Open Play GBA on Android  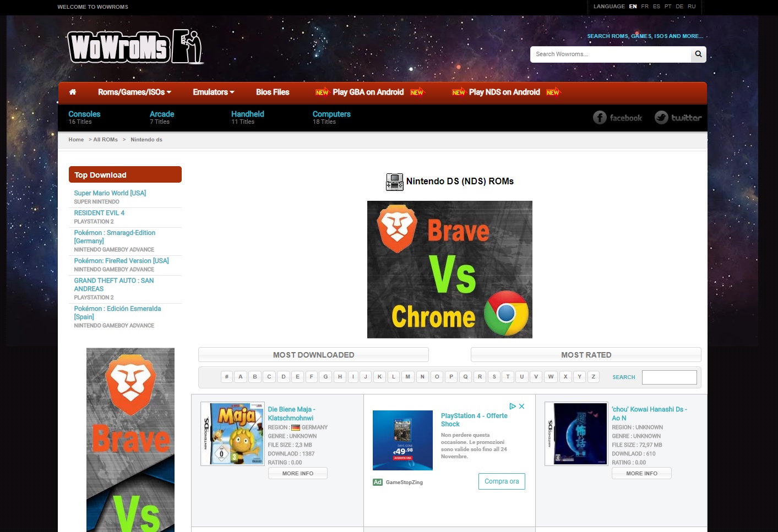368,92
